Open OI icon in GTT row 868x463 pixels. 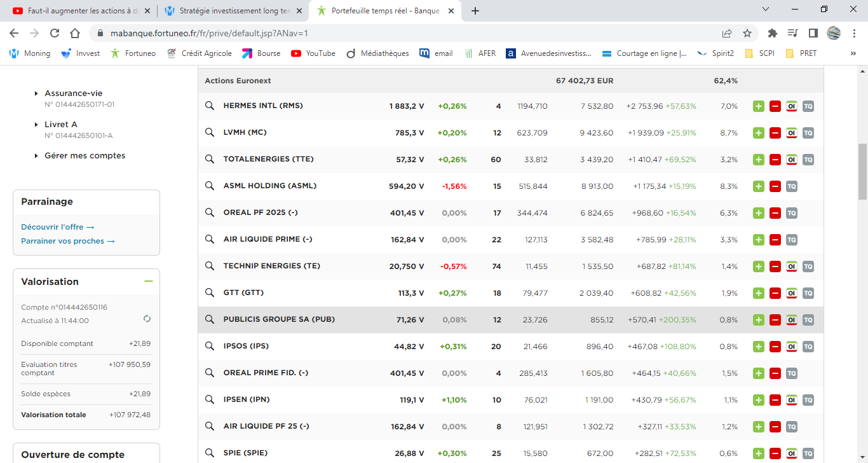pos(792,293)
